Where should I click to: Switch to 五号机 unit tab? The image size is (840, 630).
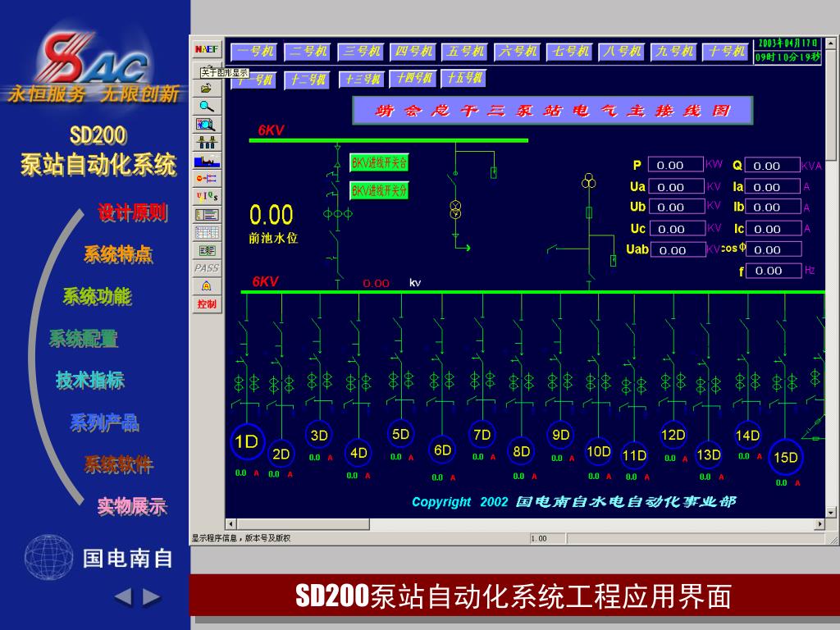point(465,52)
